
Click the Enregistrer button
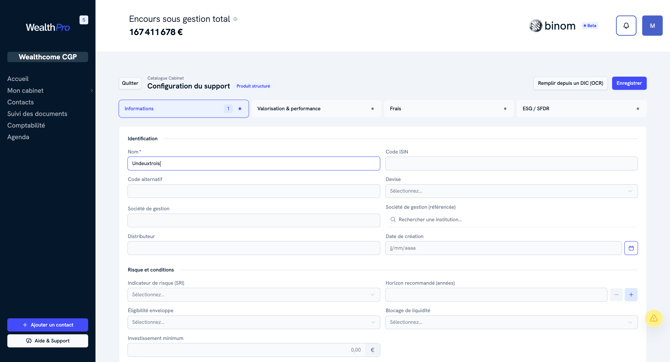[x=629, y=83]
